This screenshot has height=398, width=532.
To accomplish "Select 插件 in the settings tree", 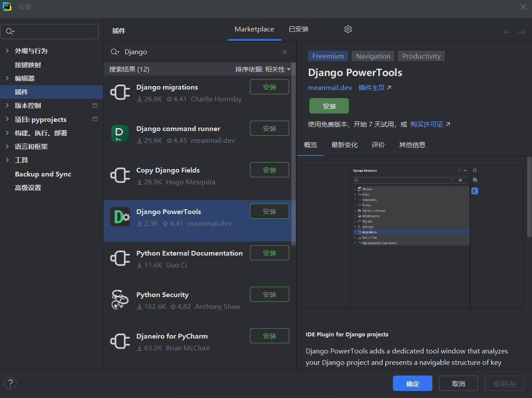I will (x=52, y=92).
